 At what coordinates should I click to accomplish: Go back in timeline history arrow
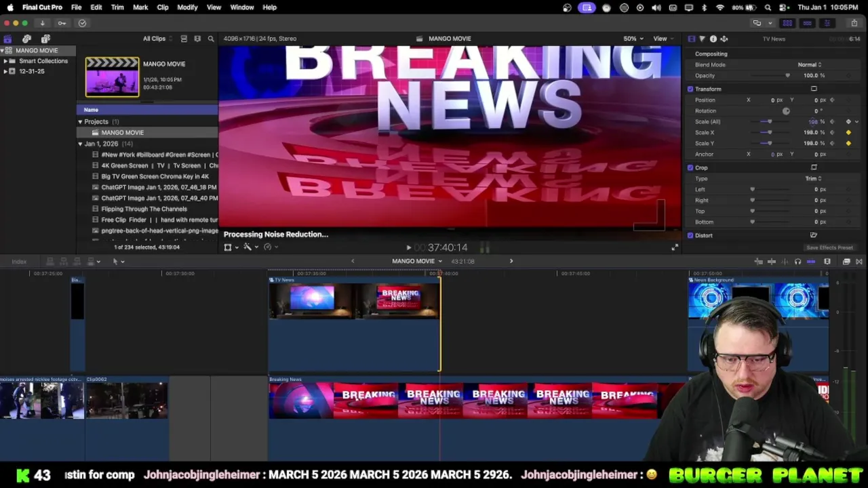[x=353, y=262]
